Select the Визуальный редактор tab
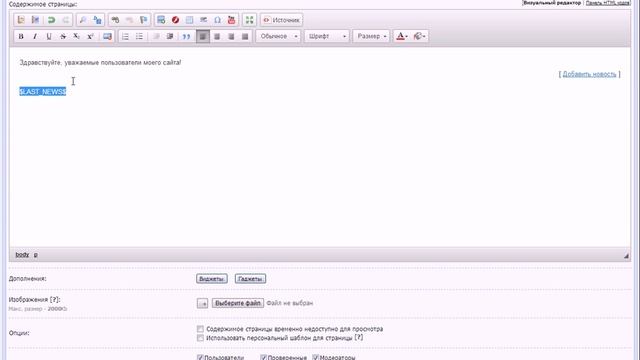 pyautogui.click(x=552, y=3)
